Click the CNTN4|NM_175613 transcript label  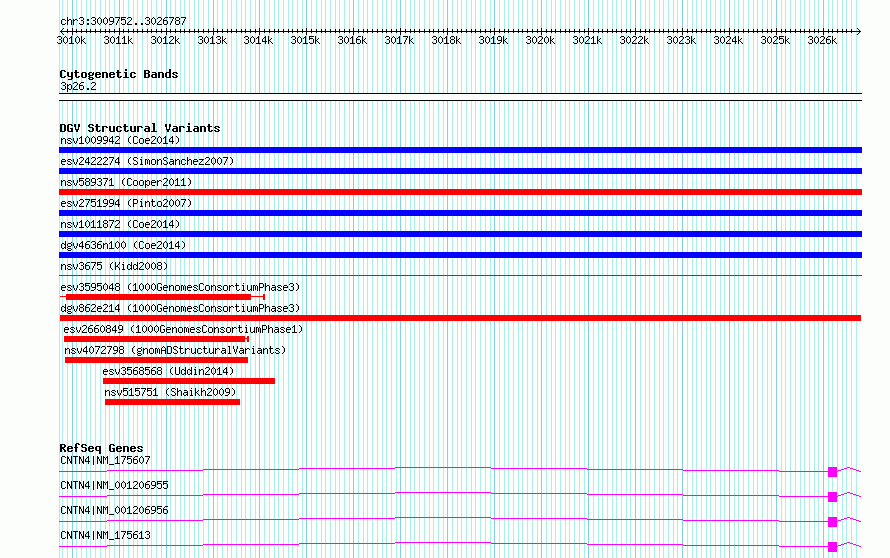pyautogui.click(x=105, y=535)
